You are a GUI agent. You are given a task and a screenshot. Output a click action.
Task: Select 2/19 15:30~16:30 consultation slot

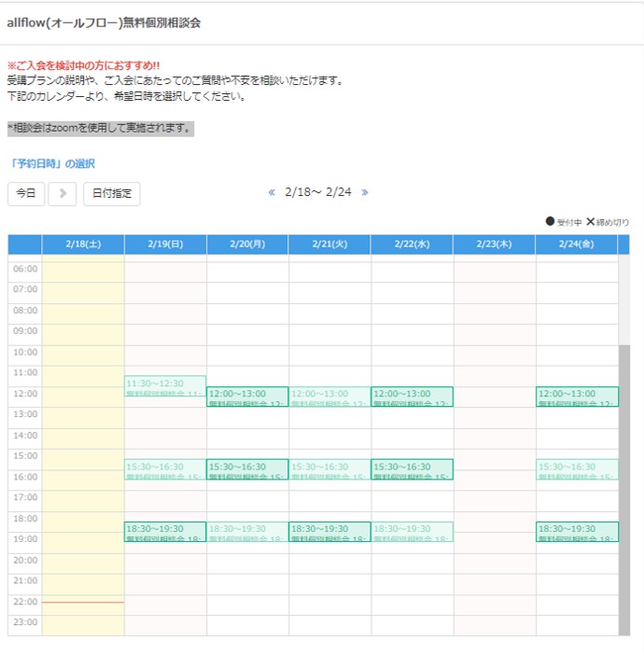(165, 469)
